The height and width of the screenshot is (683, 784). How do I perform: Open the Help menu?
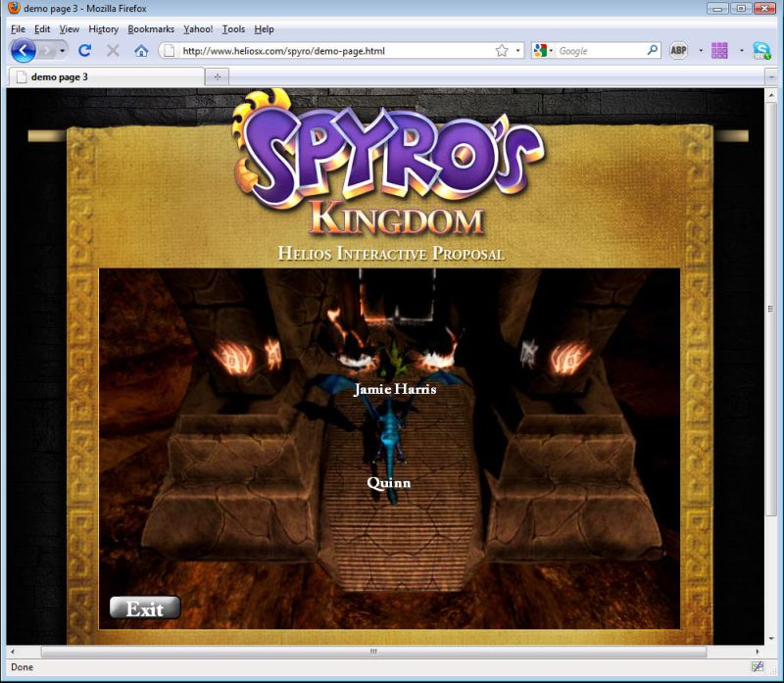(264, 29)
